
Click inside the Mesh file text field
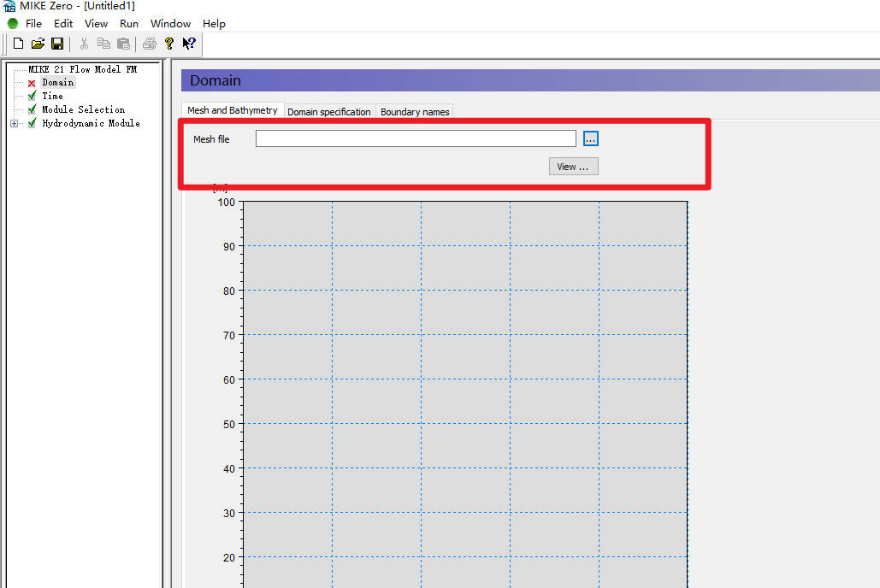pyautogui.click(x=416, y=138)
